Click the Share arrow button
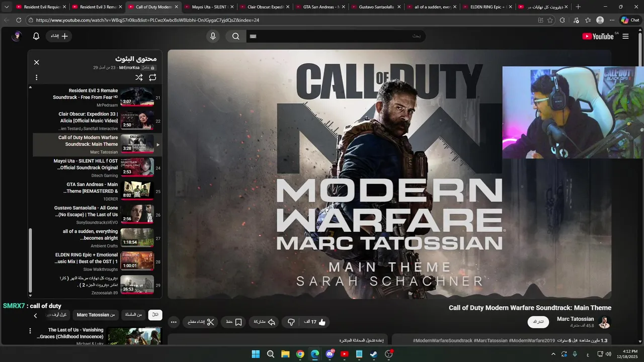Screen dimensions: 644x362 (265, 322)
